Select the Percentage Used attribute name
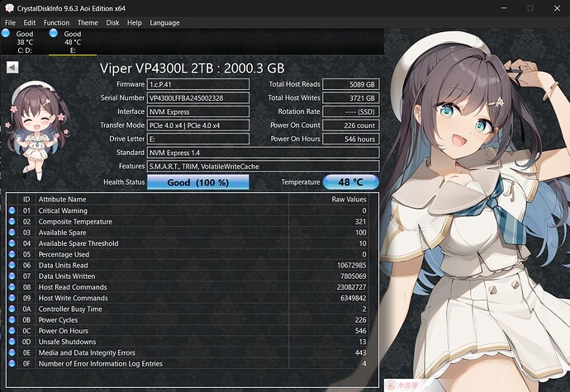 pos(64,254)
